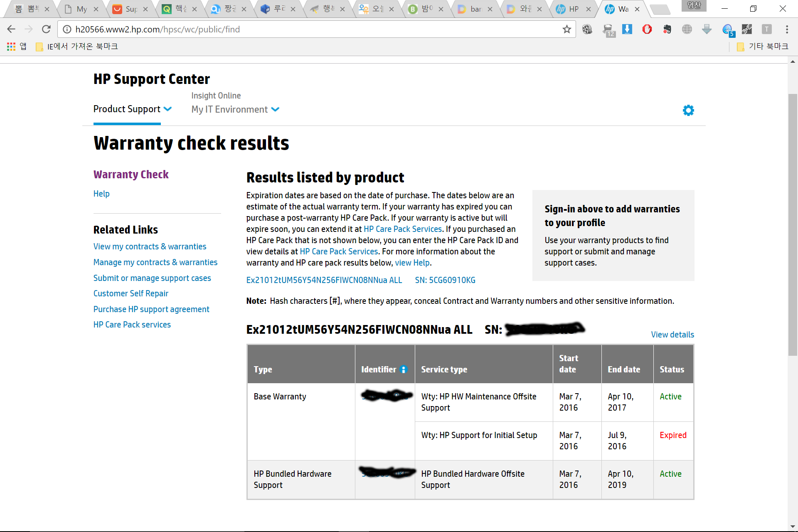Expand the Product Support dropdown

tap(132, 109)
